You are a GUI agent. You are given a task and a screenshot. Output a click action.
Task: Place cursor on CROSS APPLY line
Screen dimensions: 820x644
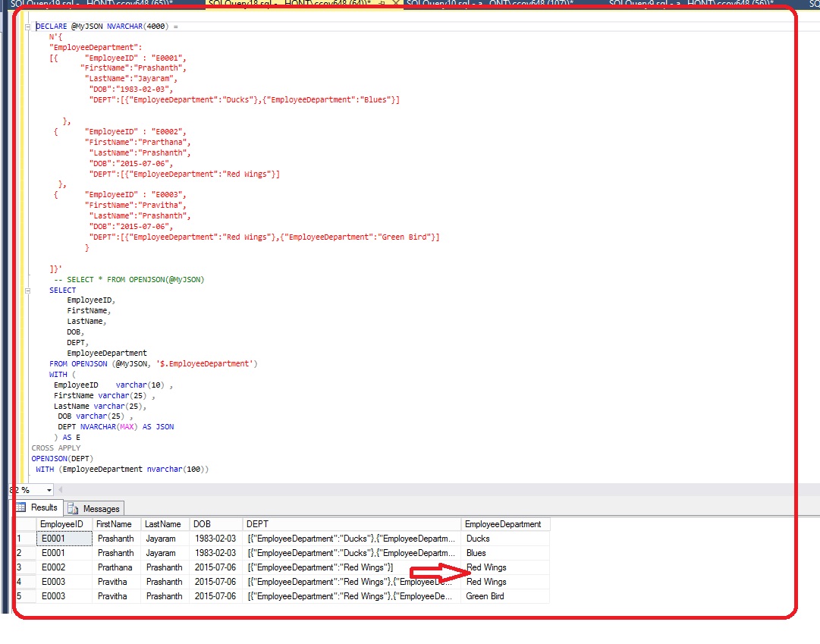point(56,448)
